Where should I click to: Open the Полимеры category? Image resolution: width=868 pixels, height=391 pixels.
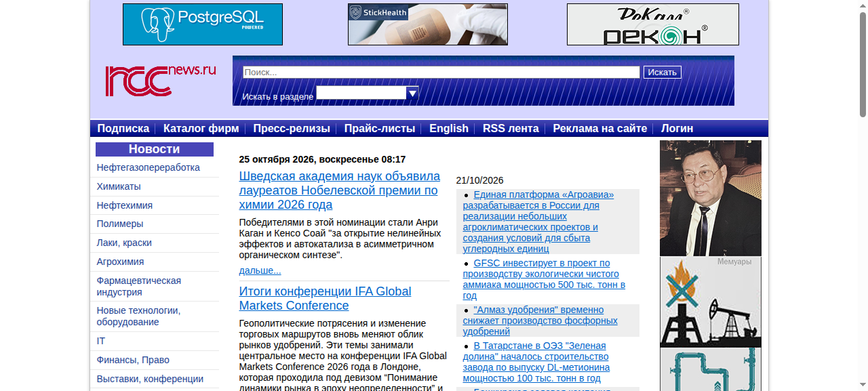click(120, 224)
